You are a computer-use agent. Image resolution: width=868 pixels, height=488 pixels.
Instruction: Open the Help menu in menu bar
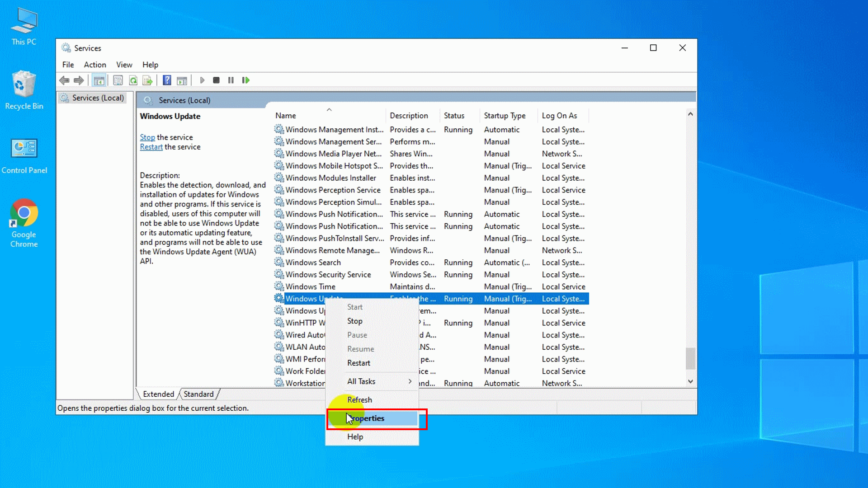(x=150, y=65)
